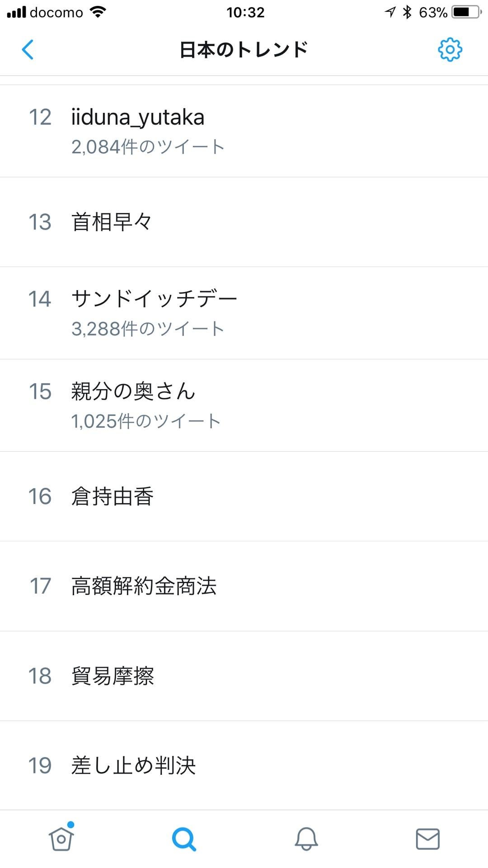Open trend 首相早々
Image resolution: width=488 pixels, height=868 pixels.
(112, 222)
